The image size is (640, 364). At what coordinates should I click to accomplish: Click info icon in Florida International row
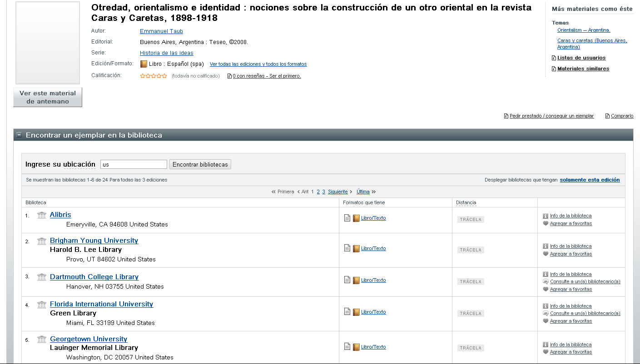[546, 306]
